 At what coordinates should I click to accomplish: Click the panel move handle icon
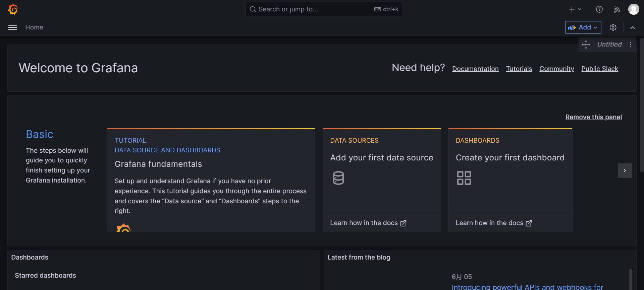pyautogui.click(x=586, y=45)
